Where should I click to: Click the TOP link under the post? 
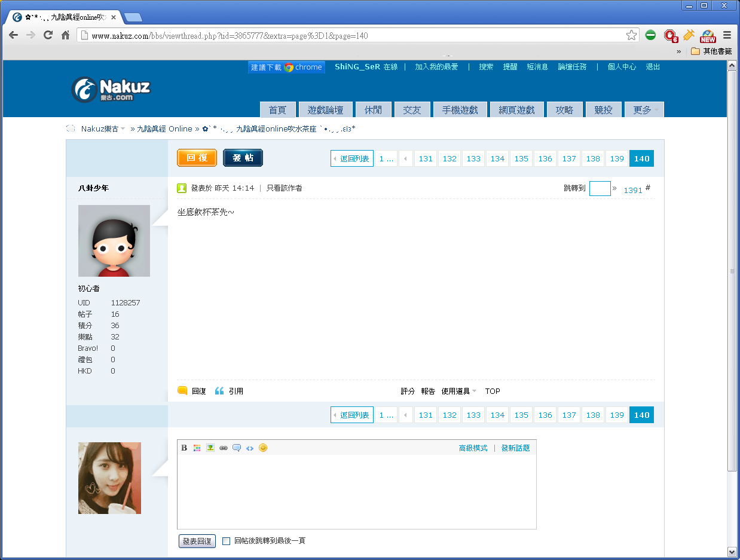tap(493, 391)
